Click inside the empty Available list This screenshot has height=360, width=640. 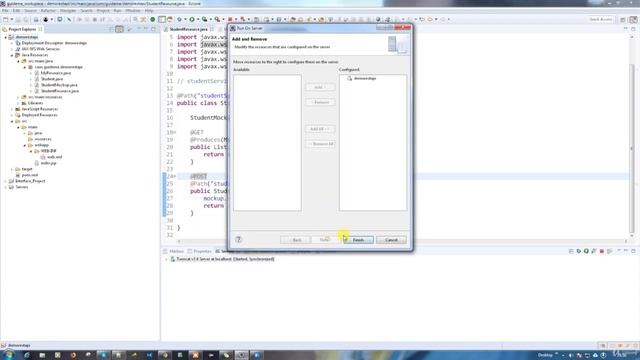tap(267, 142)
